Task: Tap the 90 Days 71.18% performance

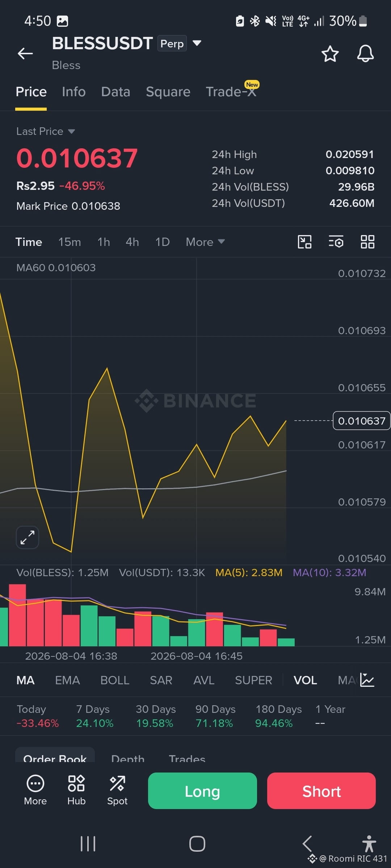Action: tap(215, 716)
